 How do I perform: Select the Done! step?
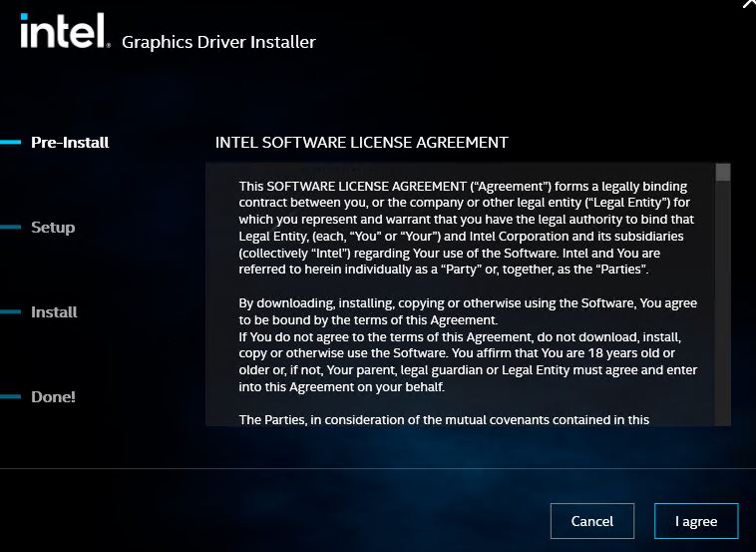coord(53,397)
